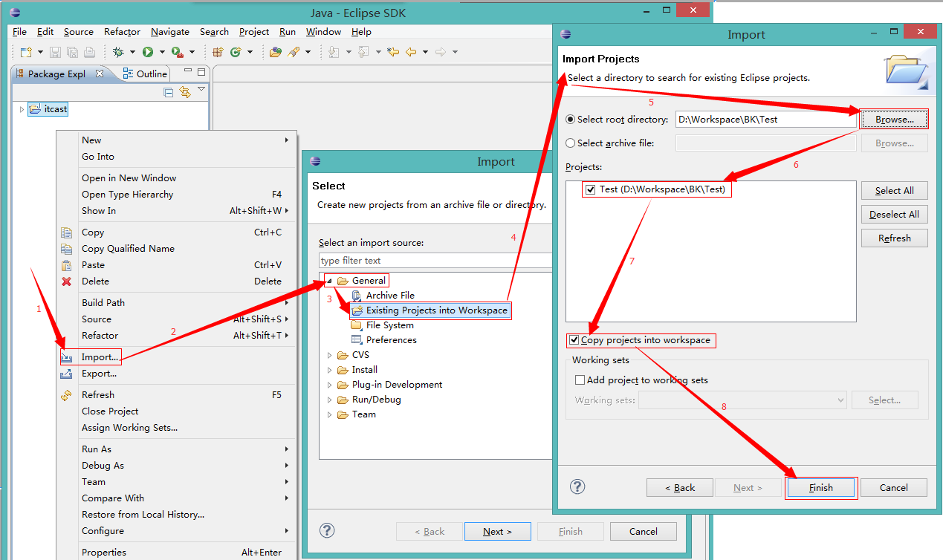Click the Open Type toolbar icon
This screenshot has width=943, height=560.
point(276,52)
